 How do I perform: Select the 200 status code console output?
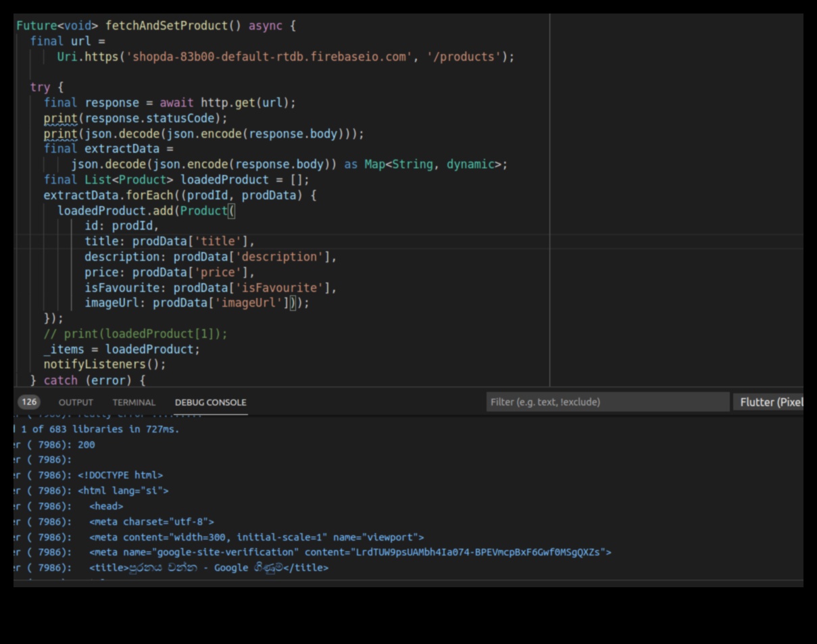tap(86, 445)
